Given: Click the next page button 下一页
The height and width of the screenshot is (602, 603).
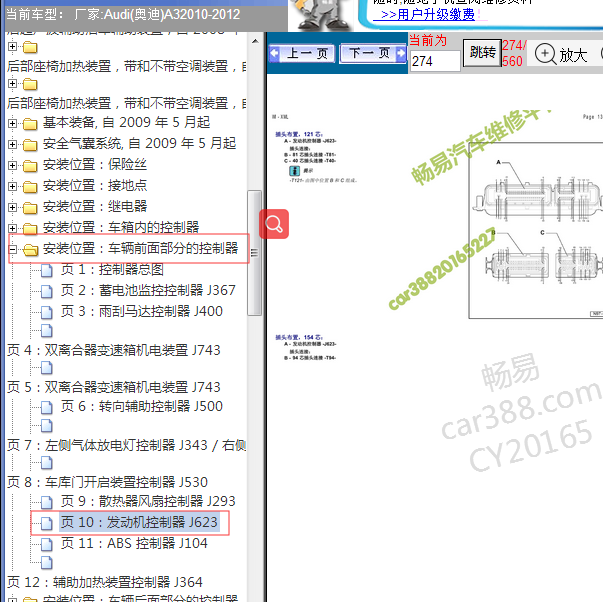Looking at the screenshot, I should 373,53.
